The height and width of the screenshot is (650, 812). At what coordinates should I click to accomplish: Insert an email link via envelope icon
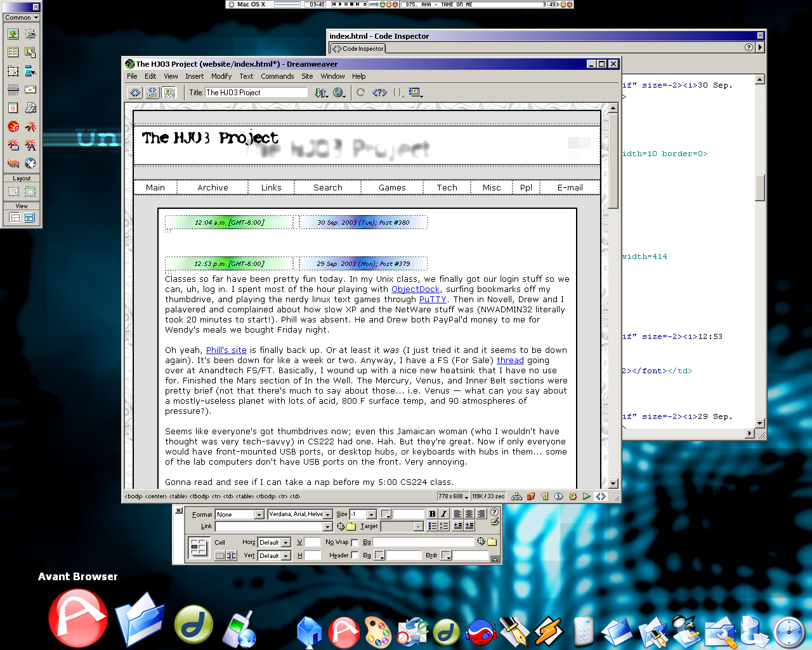coord(30,90)
